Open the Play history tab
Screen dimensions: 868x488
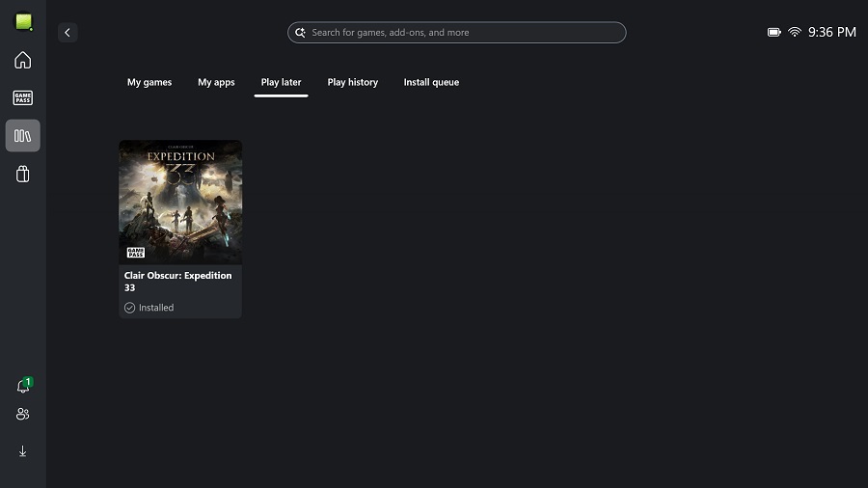352,83
